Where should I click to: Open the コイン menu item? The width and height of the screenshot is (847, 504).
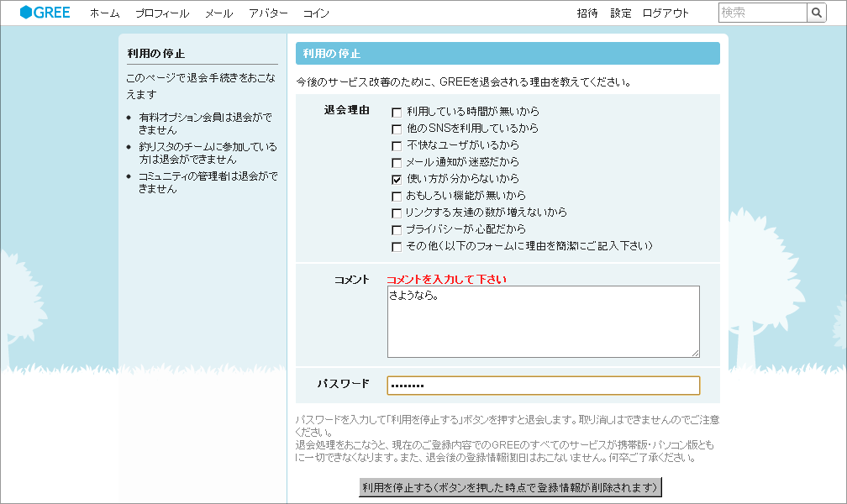click(x=316, y=13)
